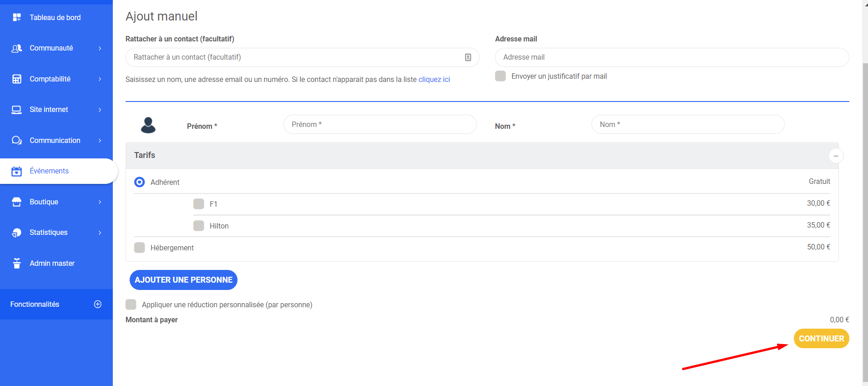The height and width of the screenshot is (386, 868).
Task: Click the 30,00 € price of F1
Action: [818, 203]
